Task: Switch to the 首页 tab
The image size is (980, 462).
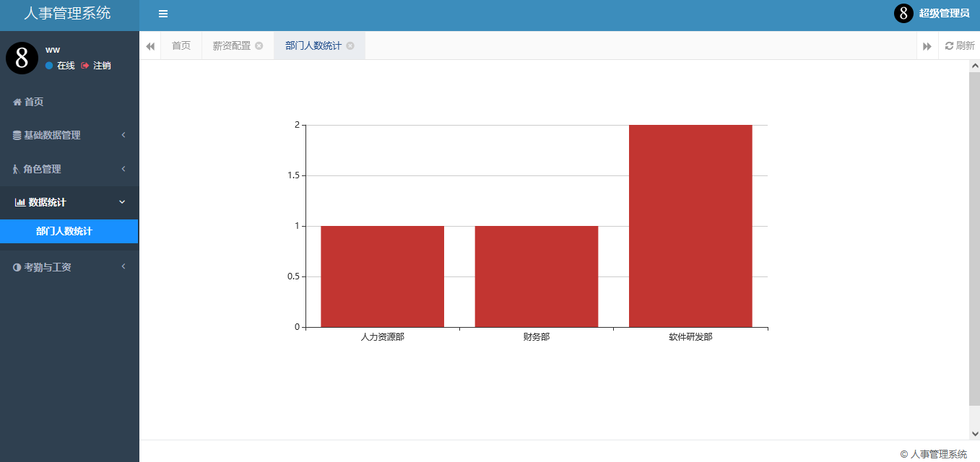Action: tap(181, 45)
